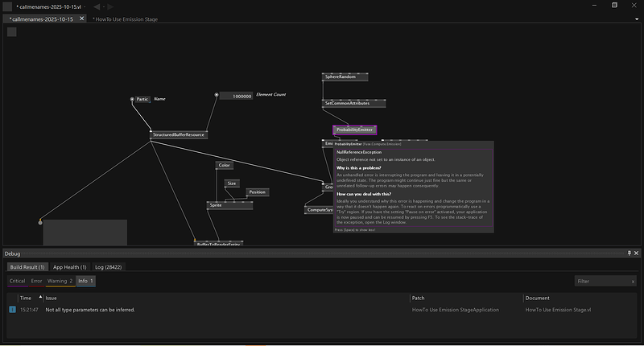Click the quad menu icon in title bar
The height and width of the screenshot is (346, 644).
(x=7, y=6)
